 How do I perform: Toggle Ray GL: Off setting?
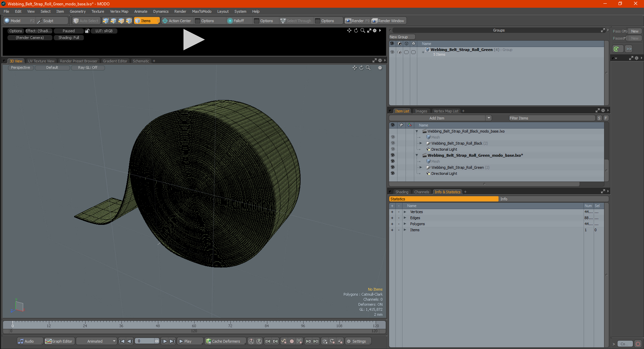pos(88,68)
